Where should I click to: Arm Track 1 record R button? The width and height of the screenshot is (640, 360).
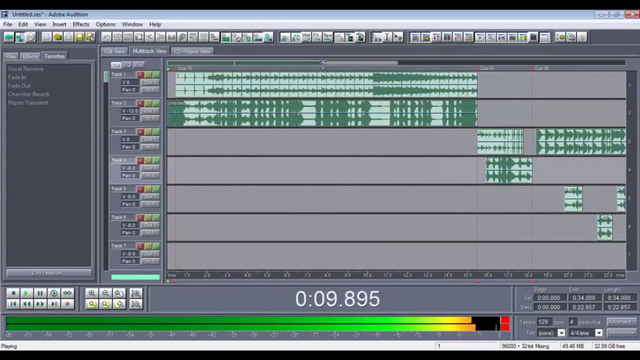click(x=140, y=75)
